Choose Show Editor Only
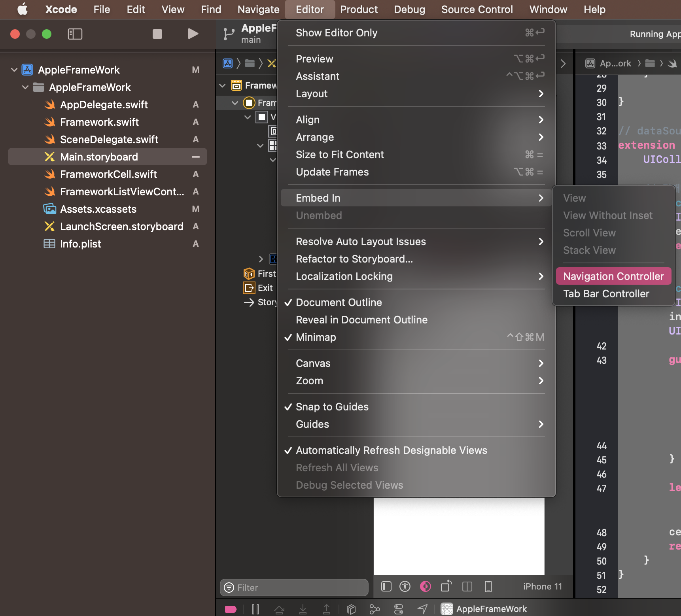This screenshot has height=616, width=681. (416, 33)
